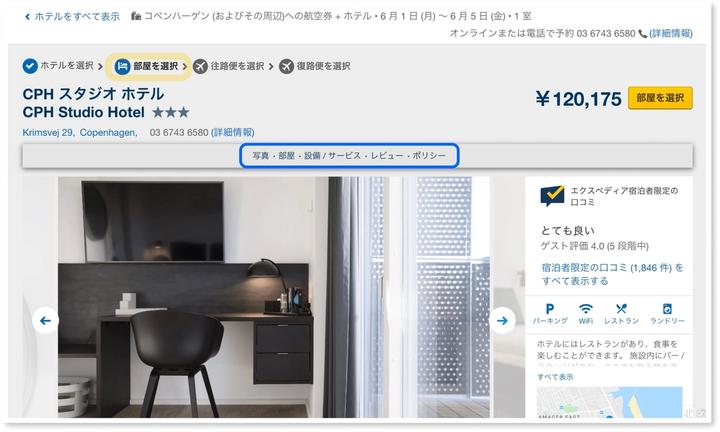
Task: Expand description with すべて表示 link
Action: coord(555,377)
